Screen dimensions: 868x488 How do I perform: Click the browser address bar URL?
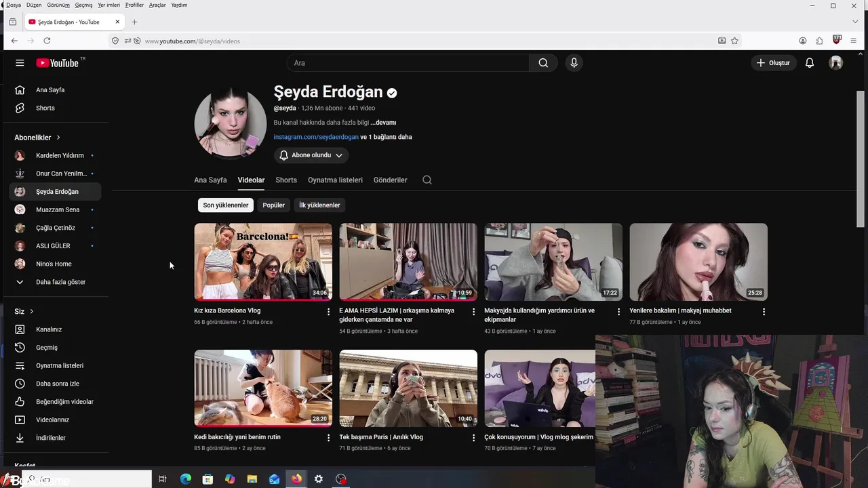(193, 41)
